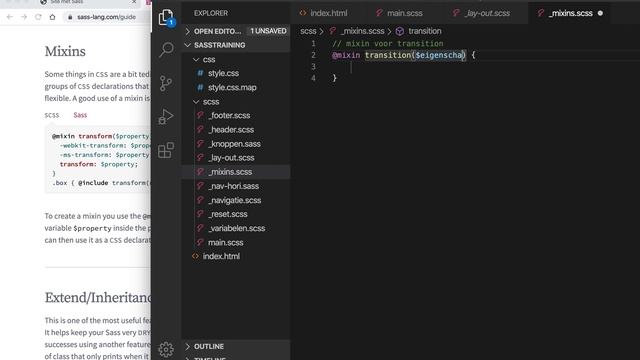Open style.css.map from the explorer
640x360 pixels.
[232, 87]
